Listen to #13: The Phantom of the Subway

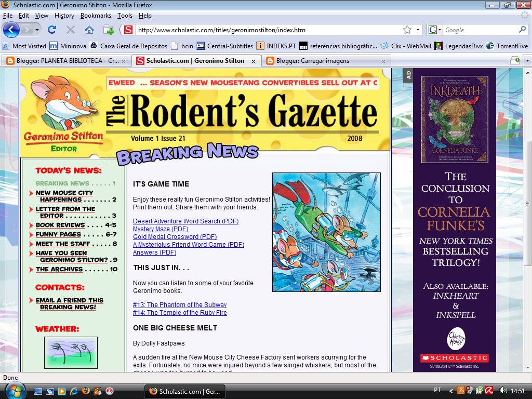179,304
